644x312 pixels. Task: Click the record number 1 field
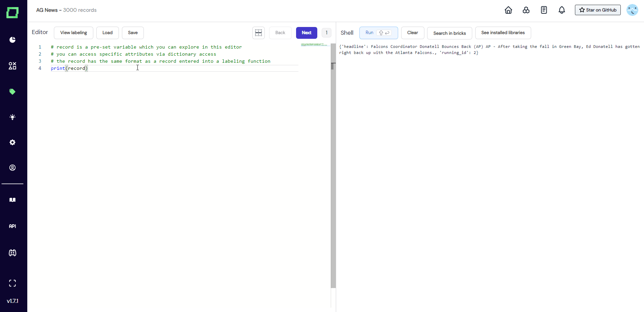click(x=326, y=33)
